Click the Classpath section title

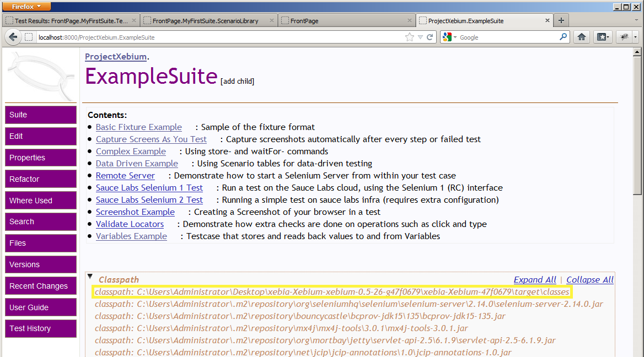click(x=119, y=280)
